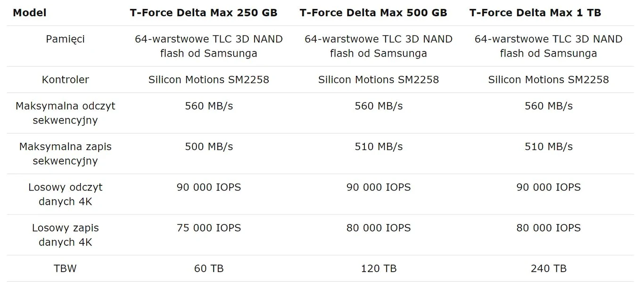Click the "Model" column header
644x284 pixels.
pyautogui.click(x=30, y=13)
